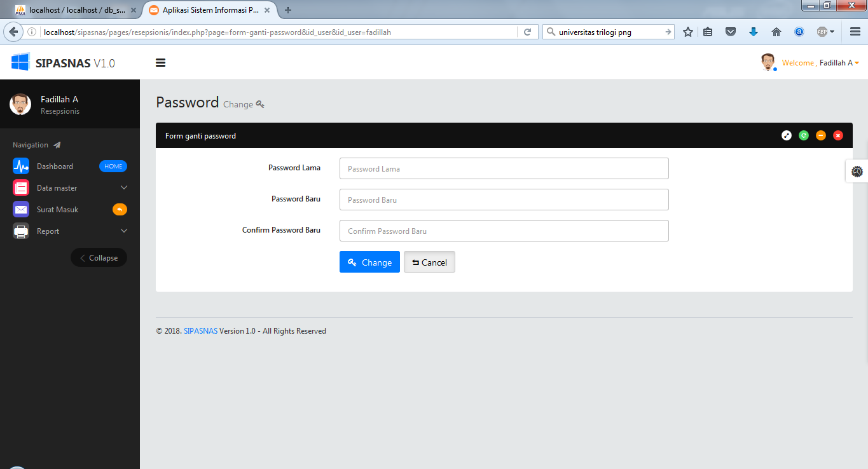The width and height of the screenshot is (868, 469).
Task: Click the key icon next to Change heading
Action: 260,104
